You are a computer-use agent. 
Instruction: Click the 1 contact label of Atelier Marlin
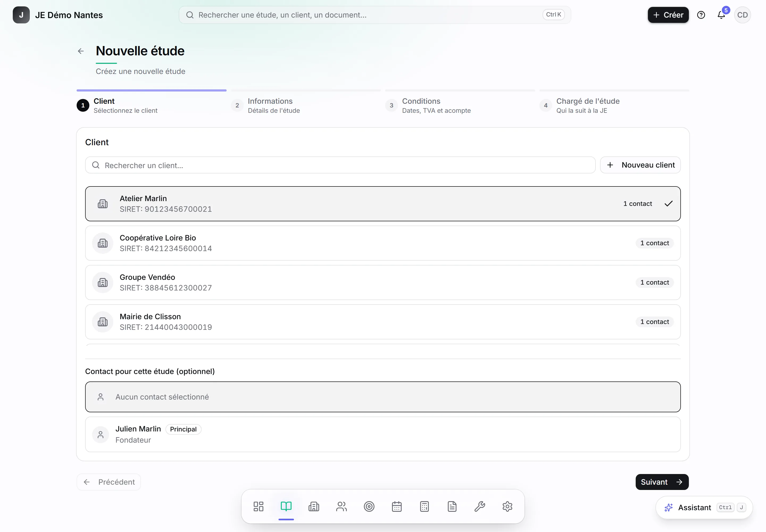pos(637,204)
